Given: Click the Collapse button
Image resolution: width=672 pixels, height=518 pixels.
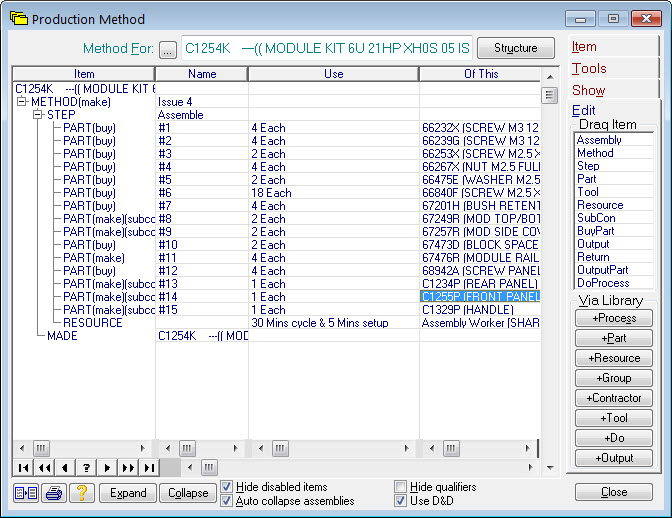Looking at the screenshot, I should click(x=188, y=493).
